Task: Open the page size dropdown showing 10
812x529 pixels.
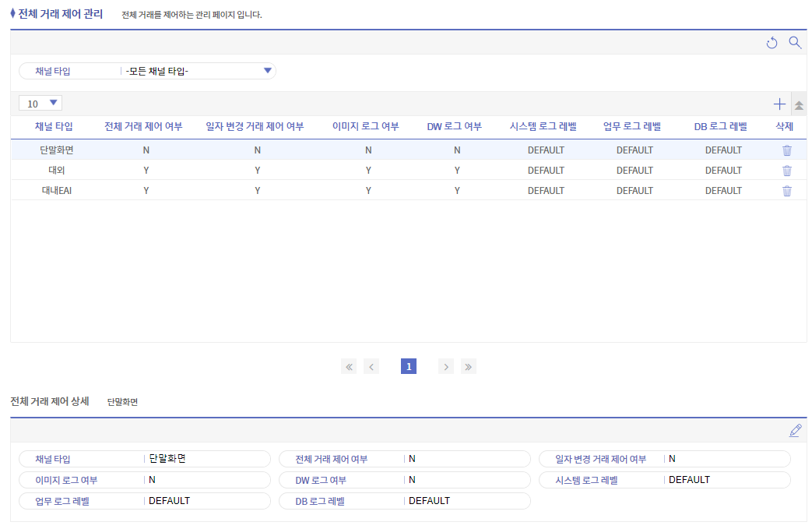Action: tap(40, 103)
